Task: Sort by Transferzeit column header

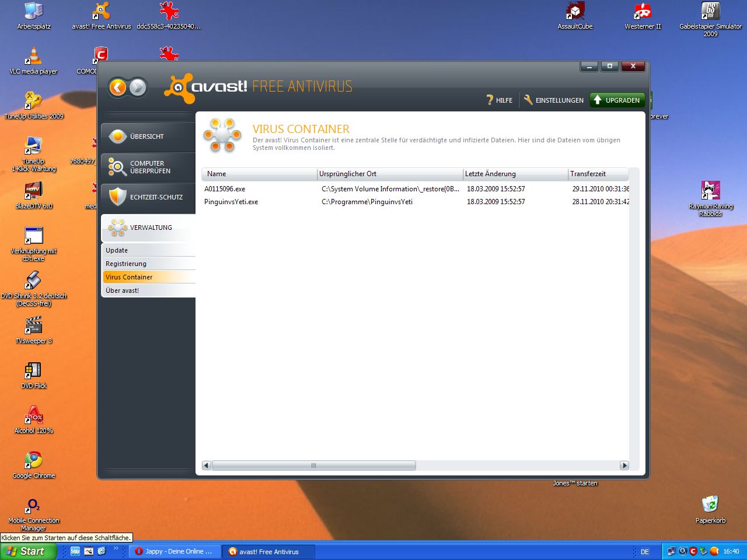Action: tap(598, 174)
